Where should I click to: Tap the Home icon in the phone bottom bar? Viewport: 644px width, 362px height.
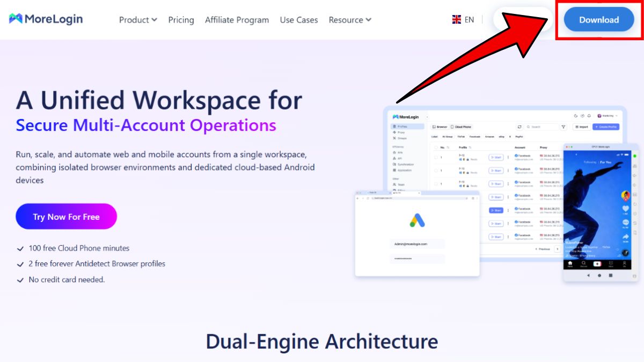click(x=570, y=264)
